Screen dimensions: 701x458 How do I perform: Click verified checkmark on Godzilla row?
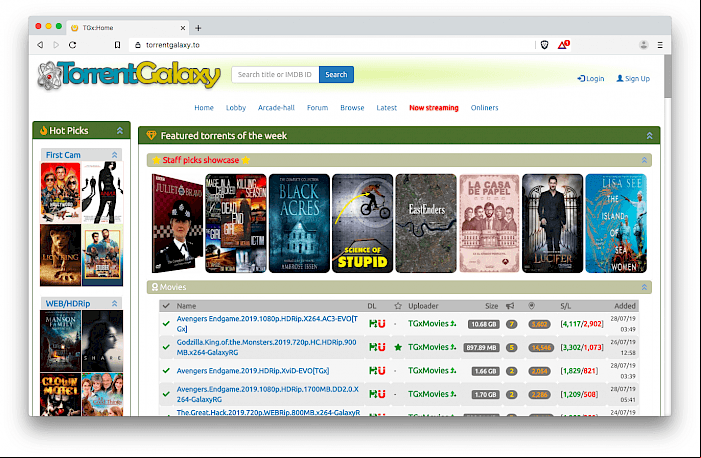coord(166,347)
